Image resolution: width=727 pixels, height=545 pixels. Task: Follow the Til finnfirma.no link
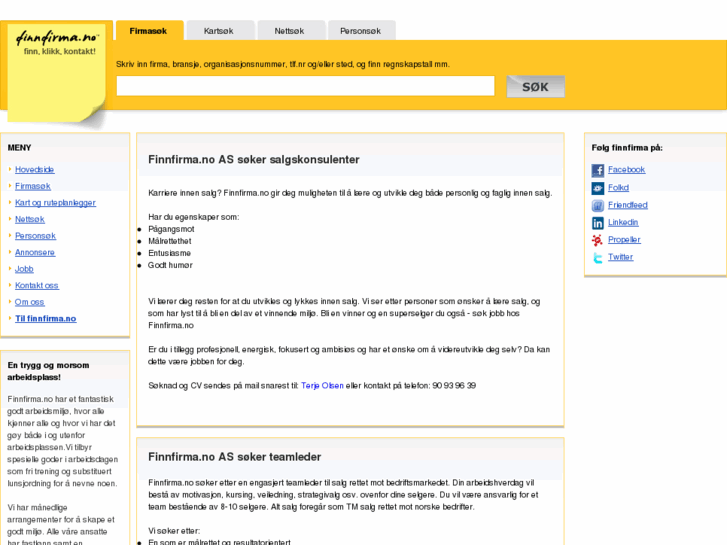[45, 319]
